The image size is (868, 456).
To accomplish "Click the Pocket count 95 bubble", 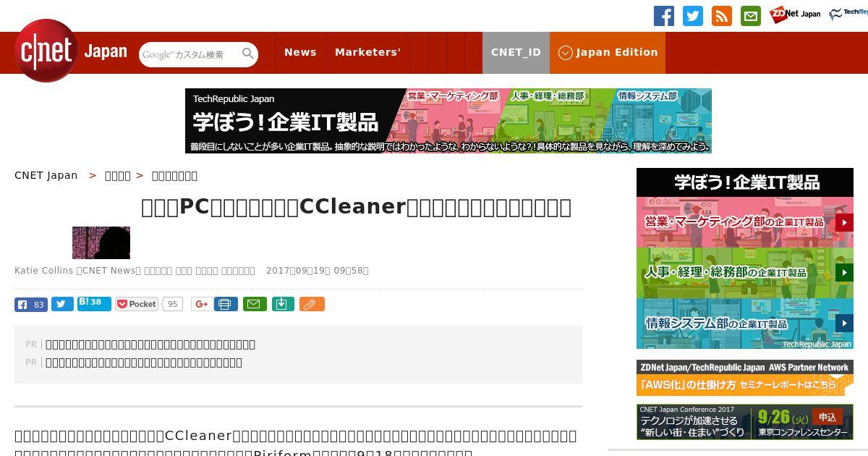I will (x=172, y=304).
